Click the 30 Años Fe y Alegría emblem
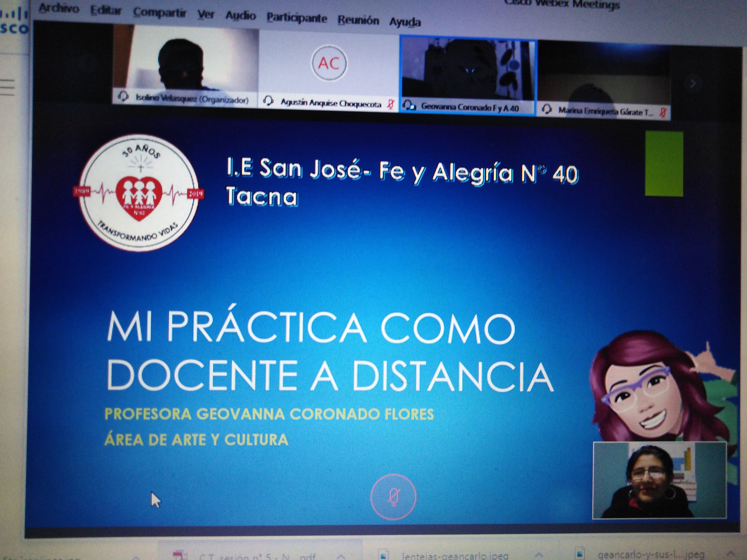Viewport: 747px width, 560px height. point(138,193)
